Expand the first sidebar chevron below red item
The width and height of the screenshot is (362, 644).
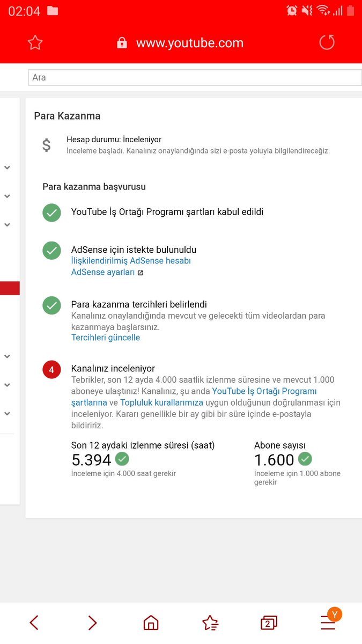[8, 356]
